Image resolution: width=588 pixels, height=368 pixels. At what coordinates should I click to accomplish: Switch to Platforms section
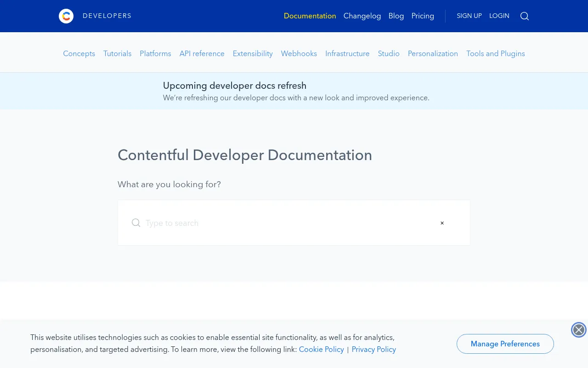(x=155, y=54)
